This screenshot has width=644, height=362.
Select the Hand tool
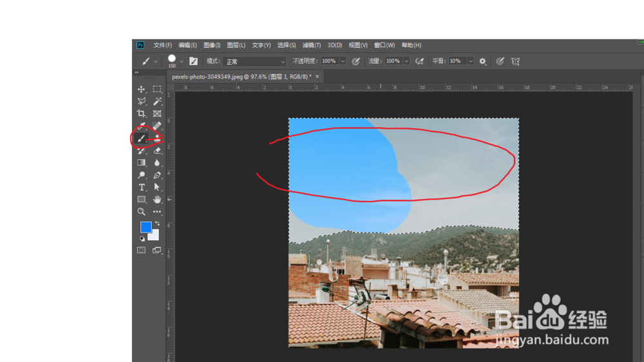pyautogui.click(x=157, y=200)
